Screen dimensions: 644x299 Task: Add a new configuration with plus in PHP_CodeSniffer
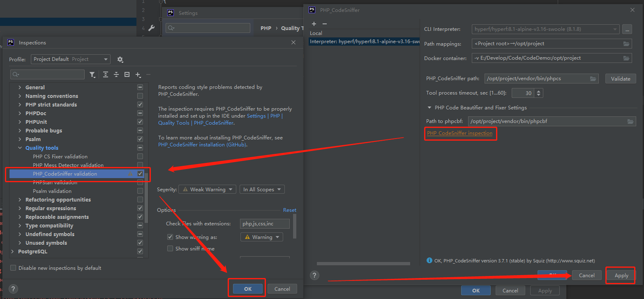pos(314,24)
